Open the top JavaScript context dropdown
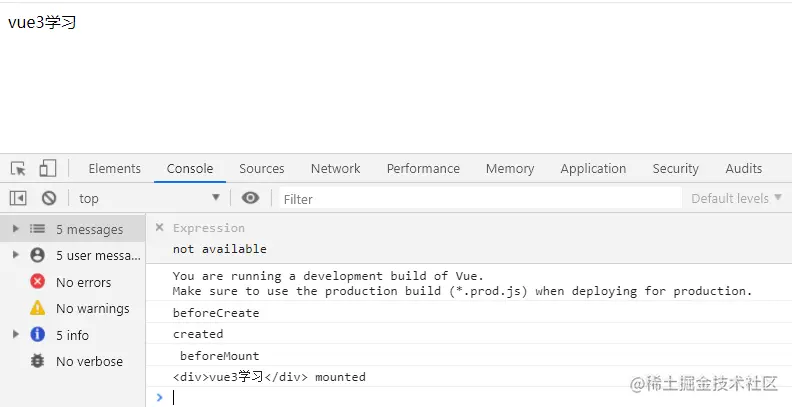 pyautogui.click(x=150, y=198)
